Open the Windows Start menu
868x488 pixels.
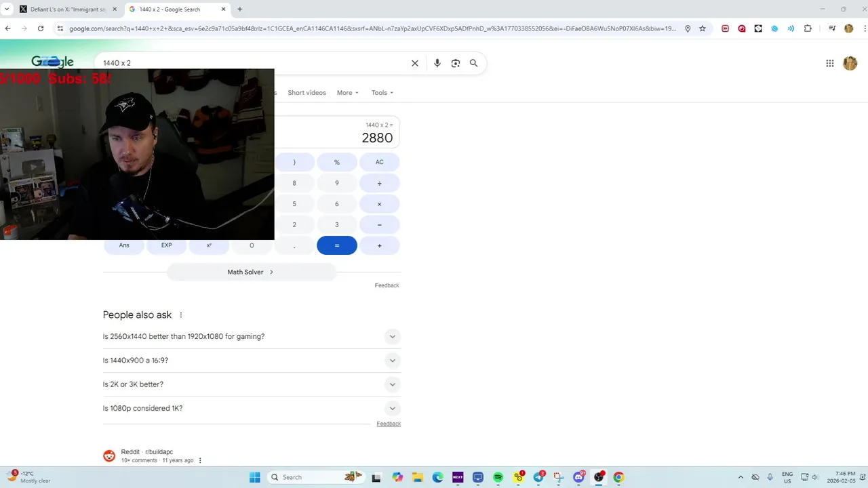pos(255,477)
